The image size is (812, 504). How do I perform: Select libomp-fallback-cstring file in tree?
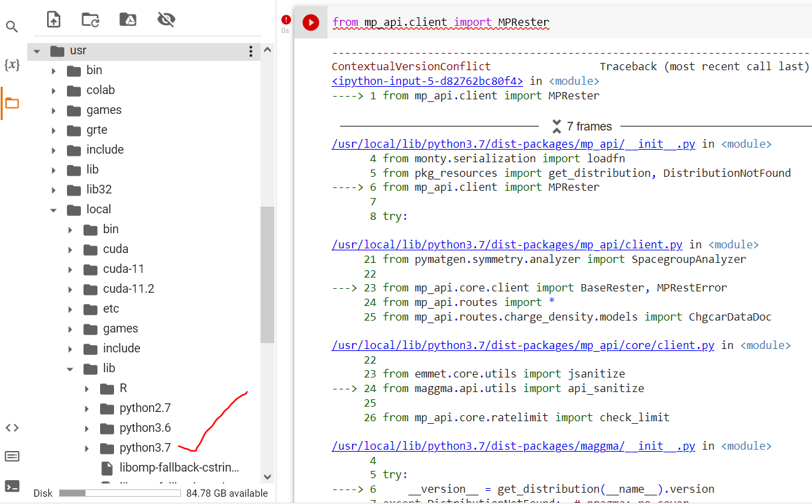(x=179, y=468)
